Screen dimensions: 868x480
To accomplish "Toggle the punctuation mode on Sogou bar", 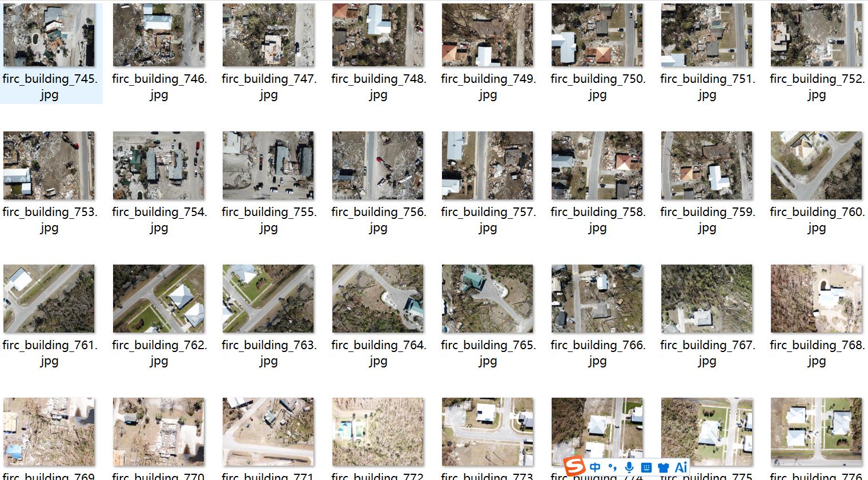I will 612,468.
